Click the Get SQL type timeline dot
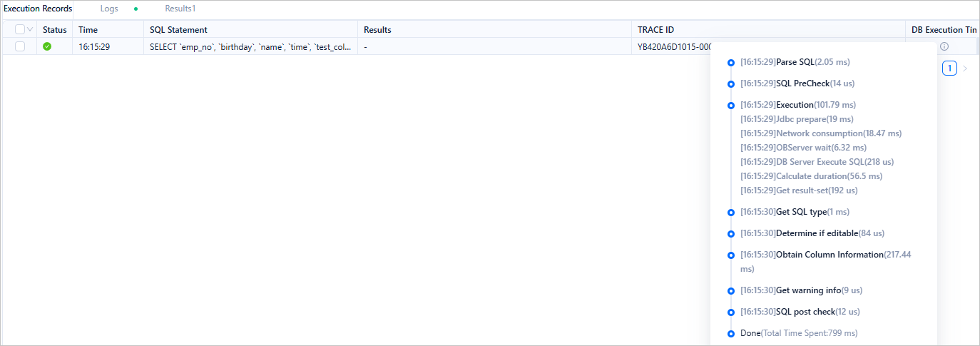Screen dimensions: 980x346 pos(730,213)
